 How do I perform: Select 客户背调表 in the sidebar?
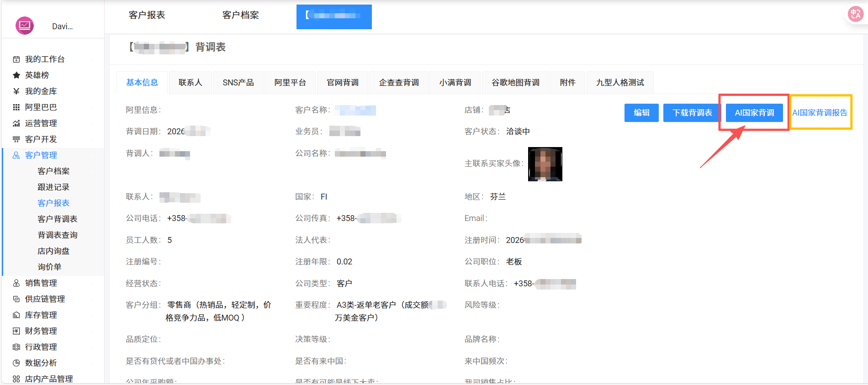pos(58,219)
